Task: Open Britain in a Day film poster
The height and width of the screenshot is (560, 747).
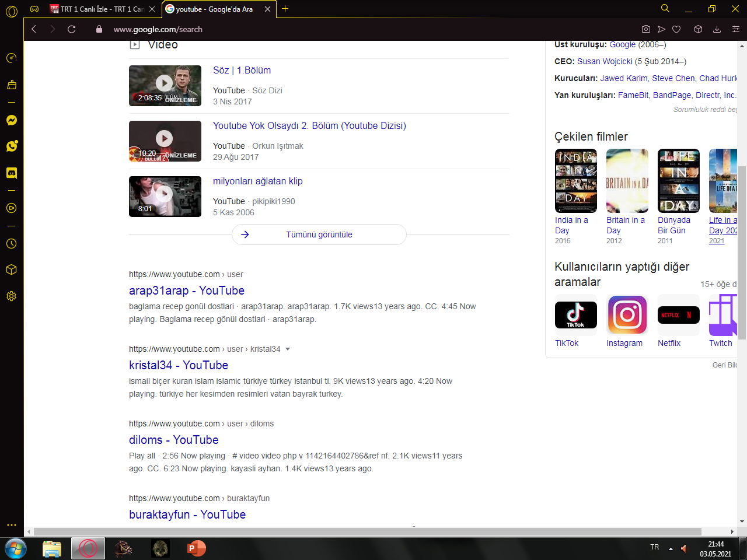Action: pos(627,181)
